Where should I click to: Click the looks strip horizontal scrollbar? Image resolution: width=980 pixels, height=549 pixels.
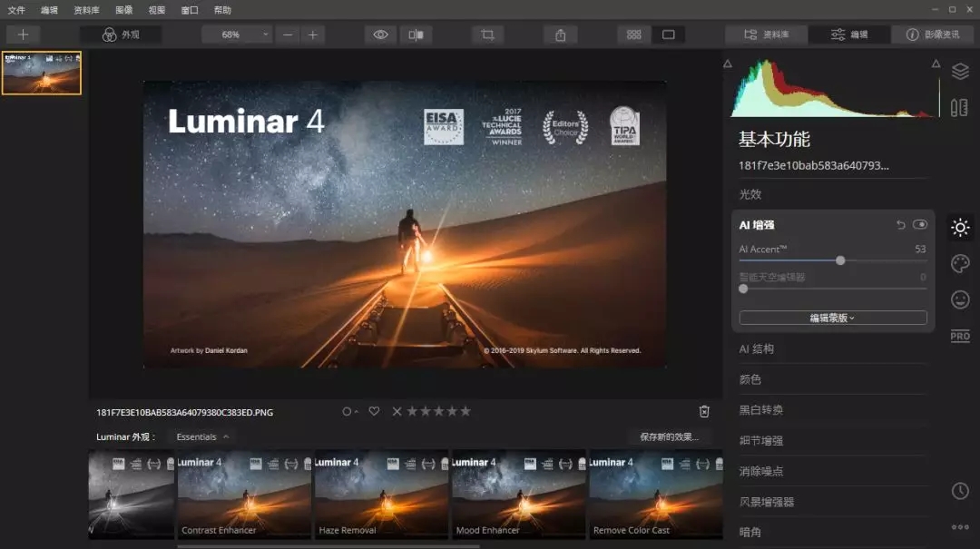click(328, 546)
